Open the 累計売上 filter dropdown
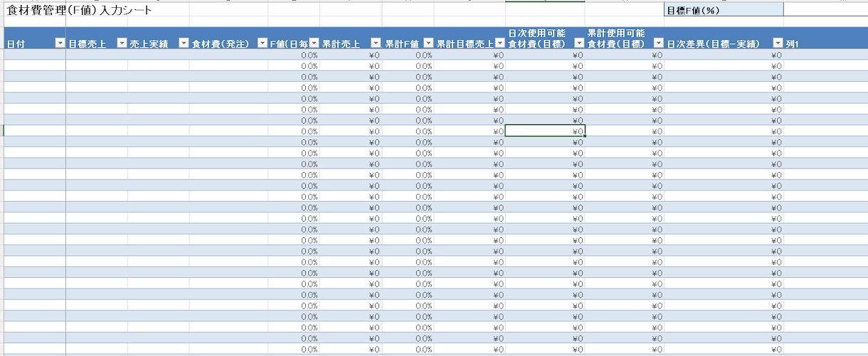The height and width of the screenshot is (356, 868). point(376,44)
